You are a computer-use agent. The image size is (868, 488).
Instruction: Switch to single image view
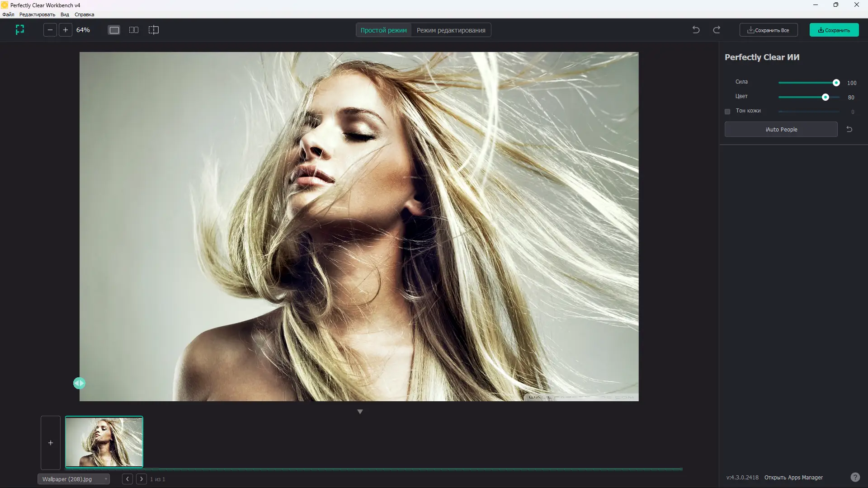[x=114, y=30]
